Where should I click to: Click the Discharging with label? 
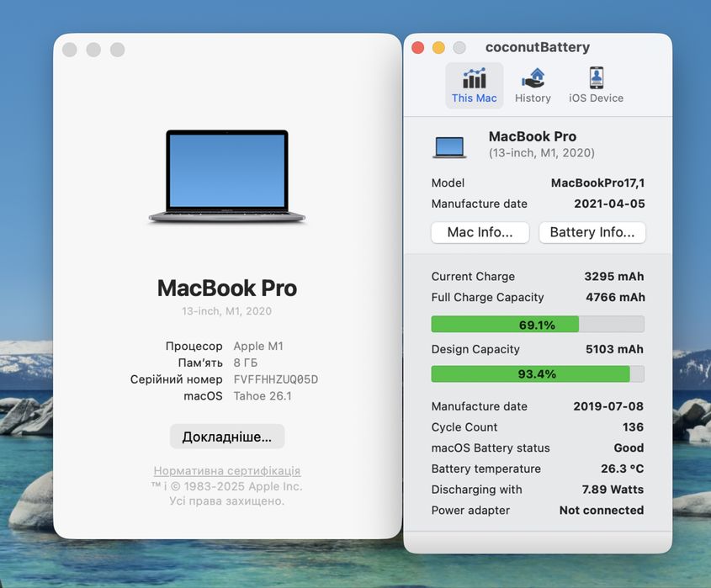pyautogui.click(x=476, y=490)
